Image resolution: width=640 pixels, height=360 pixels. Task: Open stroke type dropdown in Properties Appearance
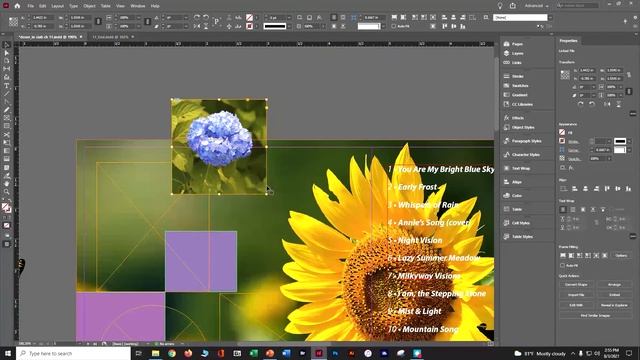[629, 141]
